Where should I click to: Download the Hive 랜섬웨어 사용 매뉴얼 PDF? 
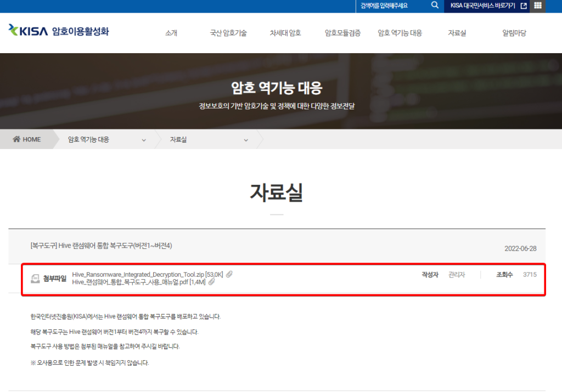138,282
